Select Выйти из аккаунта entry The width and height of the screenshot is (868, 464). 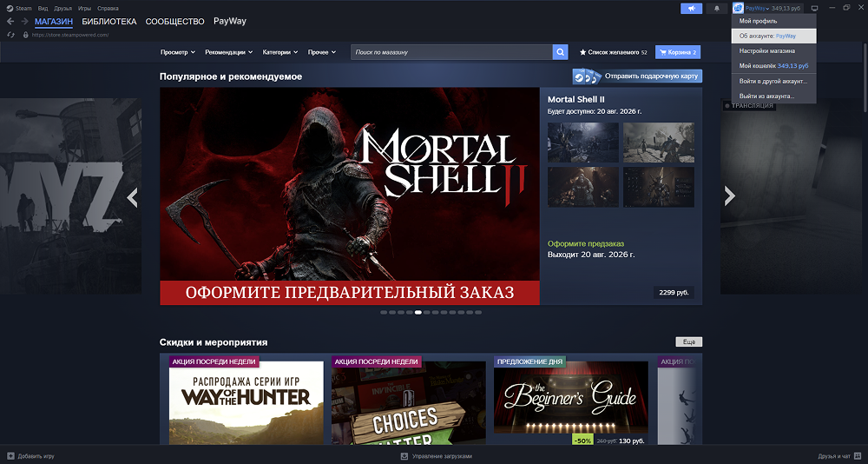pyautogui.click(x=774, y=96)
